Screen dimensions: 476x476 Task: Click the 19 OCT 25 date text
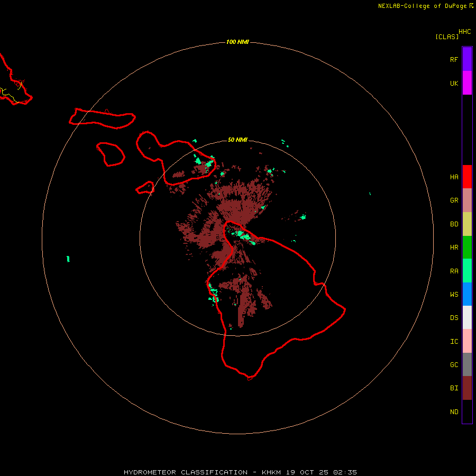pyautogui.click(x=307, y=472)
